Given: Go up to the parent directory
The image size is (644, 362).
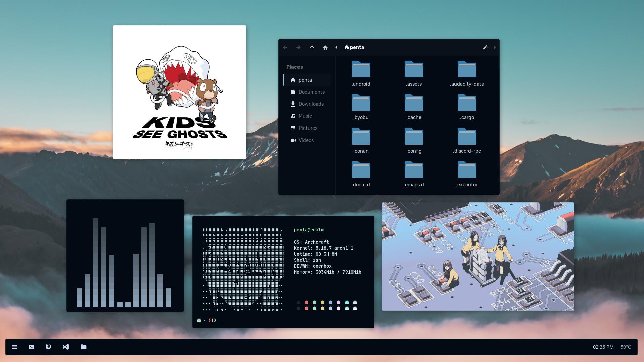Looking at the screenshot, I should tap(312, 47).
